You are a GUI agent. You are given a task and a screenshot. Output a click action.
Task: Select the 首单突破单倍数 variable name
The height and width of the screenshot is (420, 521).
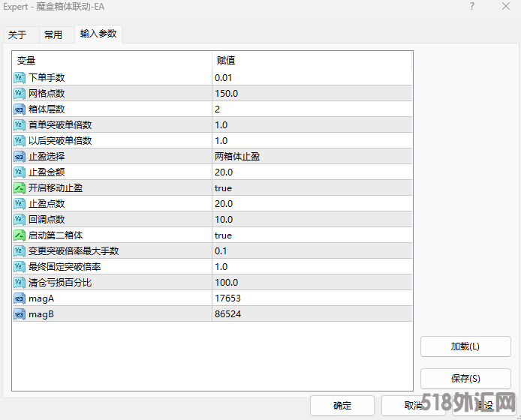click(x=60, y=124)
